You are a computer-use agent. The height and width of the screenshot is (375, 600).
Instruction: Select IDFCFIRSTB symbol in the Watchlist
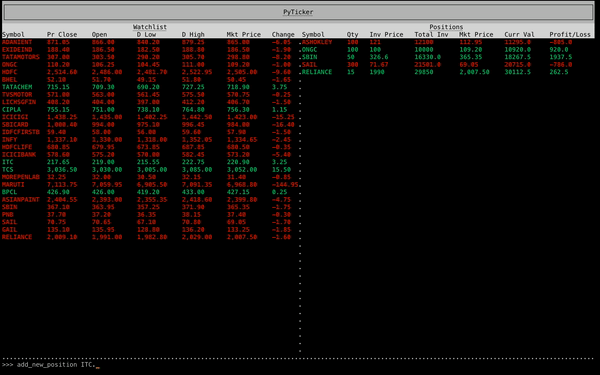coord(21,132)
